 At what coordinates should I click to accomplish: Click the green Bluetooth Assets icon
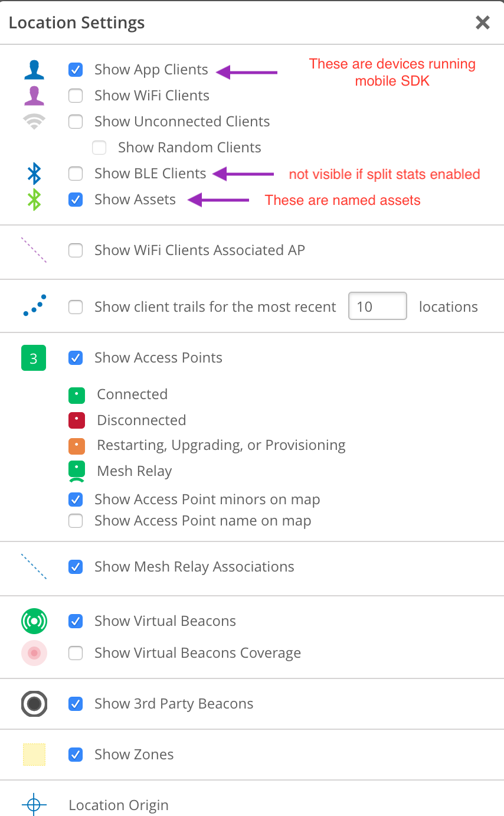pyautogui.click(x=34, y=200)
